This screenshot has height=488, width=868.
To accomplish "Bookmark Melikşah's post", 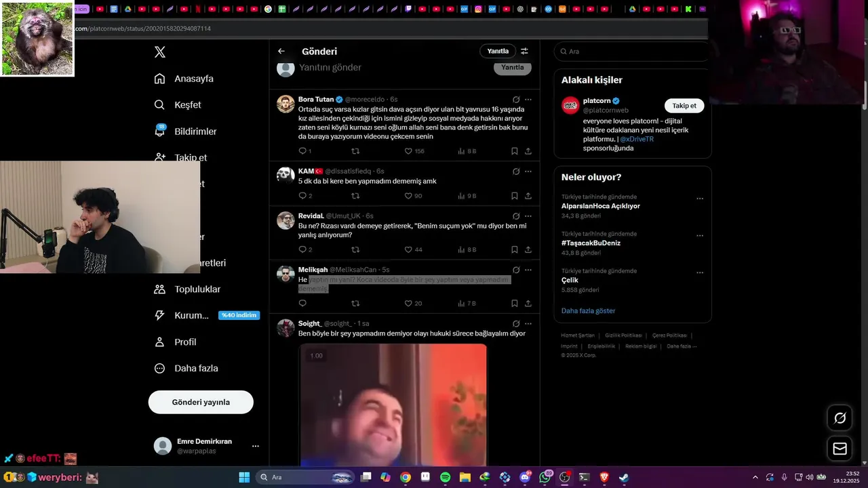I will click(x=515, y=303).
